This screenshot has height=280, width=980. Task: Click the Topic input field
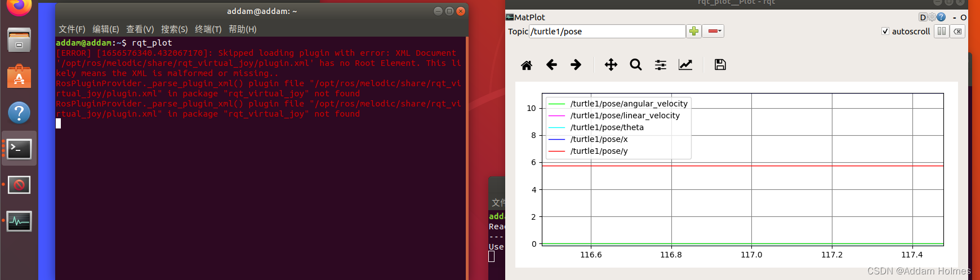pyautogui.click(x=607, y=32)
